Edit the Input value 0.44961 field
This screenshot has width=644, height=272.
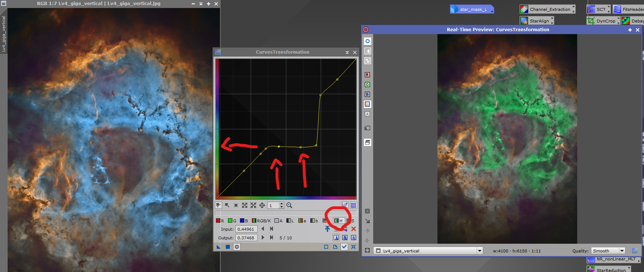246,229
